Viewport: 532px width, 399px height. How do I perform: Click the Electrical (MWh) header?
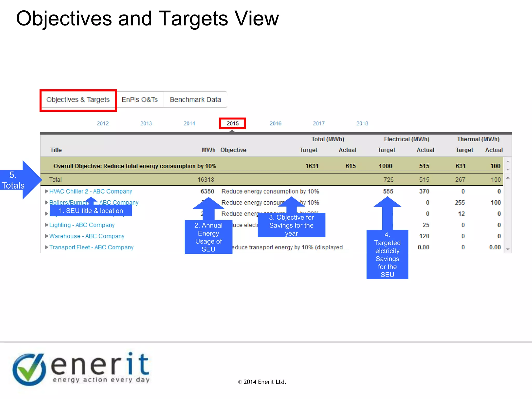(407, 139)
